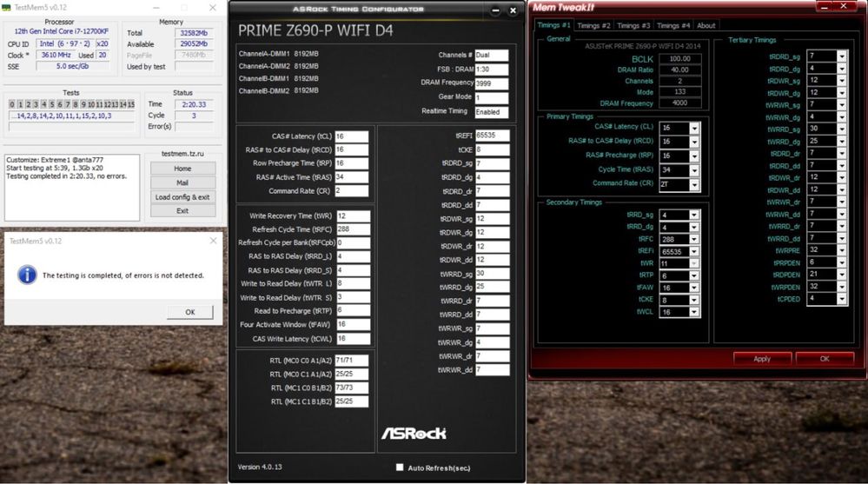Click the "12th Gen Intel Core i7-12700KF" text
This screenshot has width=868, height=484.
61,31
